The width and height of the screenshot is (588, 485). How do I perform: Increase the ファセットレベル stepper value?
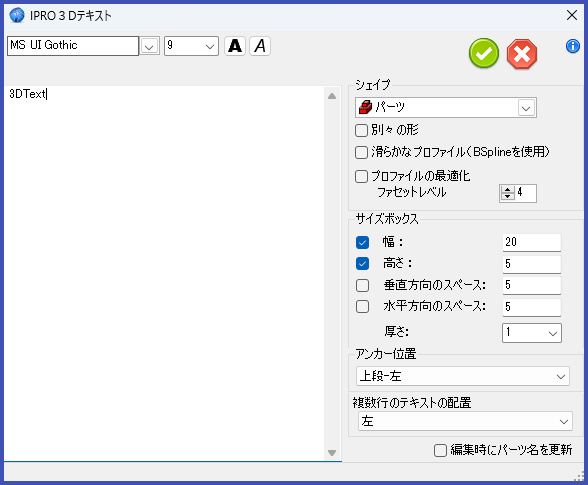click(x=507, y=190)
